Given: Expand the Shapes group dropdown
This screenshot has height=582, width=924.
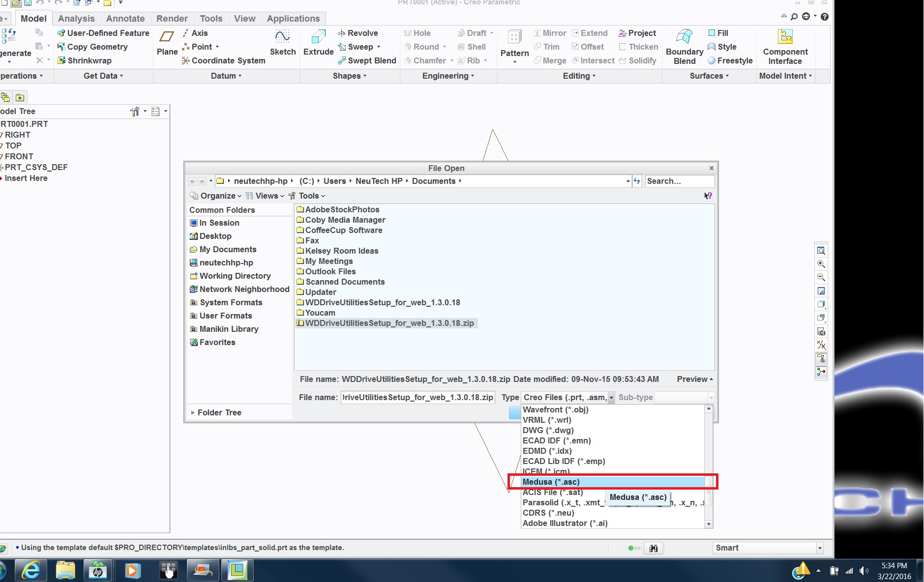Looking at the screenshot, I should coord(350,76).
